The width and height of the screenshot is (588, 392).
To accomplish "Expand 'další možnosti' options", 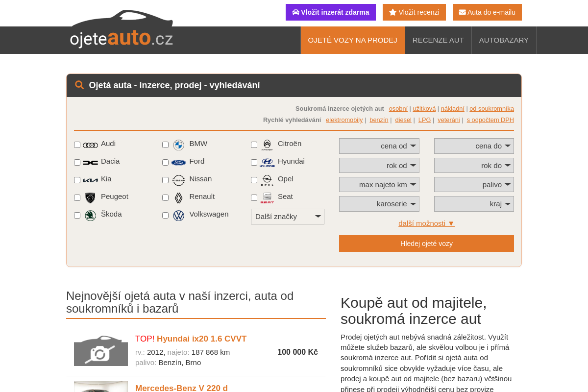I will click(426, 223).
